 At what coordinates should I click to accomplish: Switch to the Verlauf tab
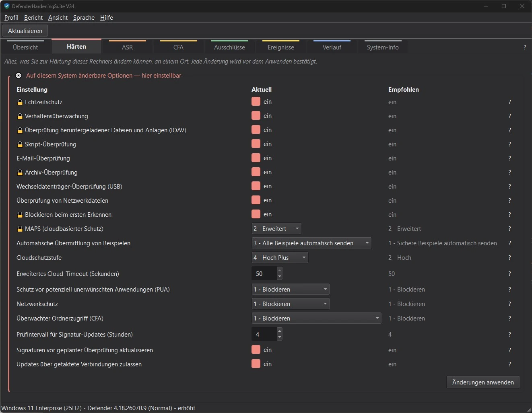coord(332,47)
